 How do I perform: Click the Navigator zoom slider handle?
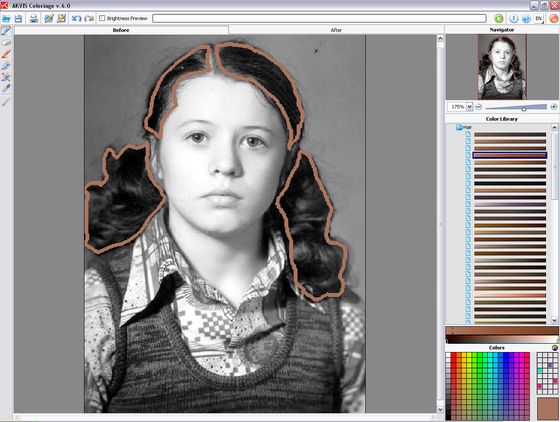click(x=524, y=108)
